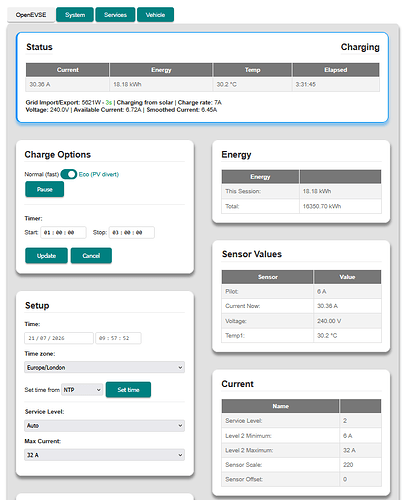The image size is (411, 500).
Task: Select the Sensor Offset 0 value
Action: pyautogui.click(x=345, y=479)
